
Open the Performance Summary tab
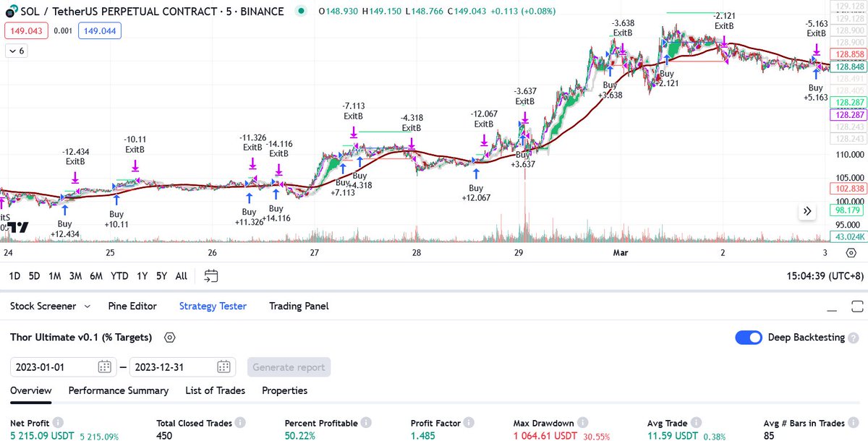click(119, 390)
